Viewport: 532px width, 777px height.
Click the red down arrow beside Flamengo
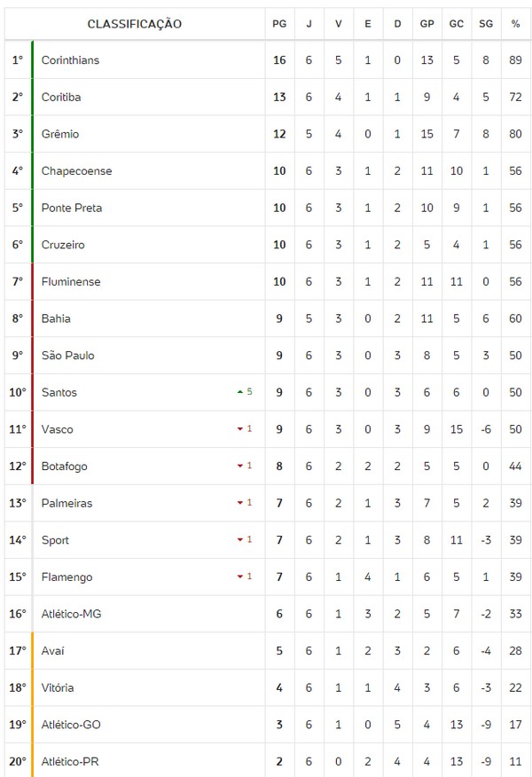pyautogui.click(x=239, y=577)
